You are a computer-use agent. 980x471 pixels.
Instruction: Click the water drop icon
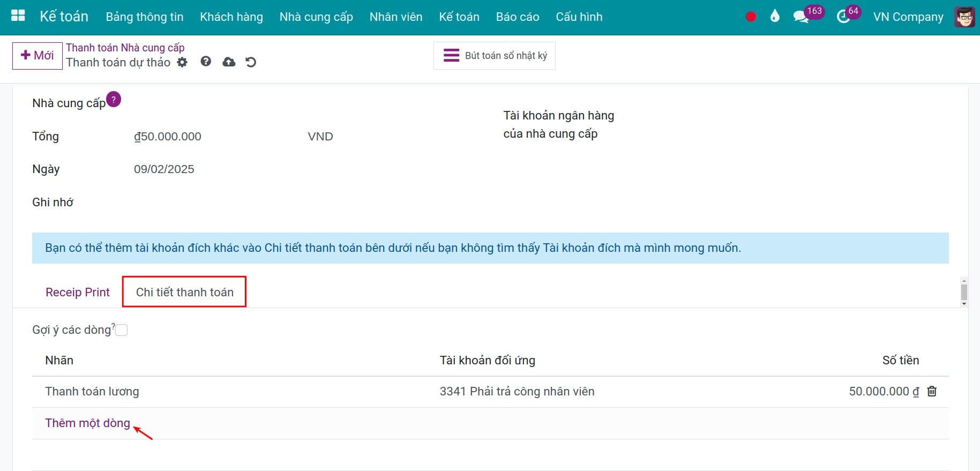pyautogui.click(x=775, y=17)
